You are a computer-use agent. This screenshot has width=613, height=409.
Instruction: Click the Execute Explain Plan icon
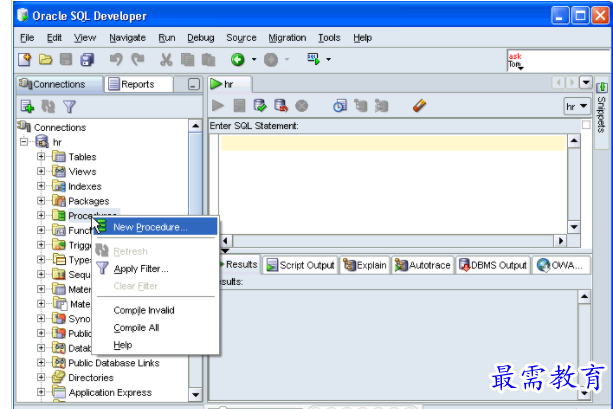click(x=360, y=106)
